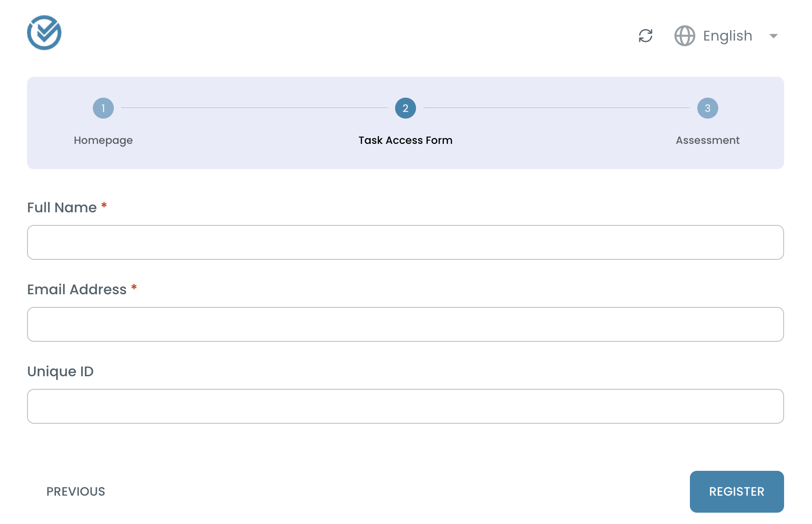Submit with the REGISTER button
Screen dimensions: 812x524
pyautogui.click(x=737, y=492)
